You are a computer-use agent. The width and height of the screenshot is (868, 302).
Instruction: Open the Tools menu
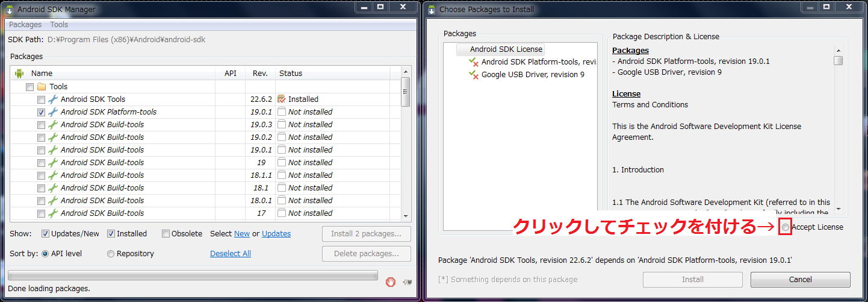[59, 25]
